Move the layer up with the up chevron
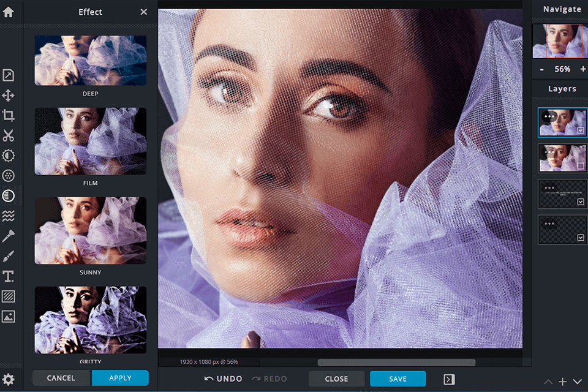The height and width of the screenshot is (392, 588). (548, 382)
